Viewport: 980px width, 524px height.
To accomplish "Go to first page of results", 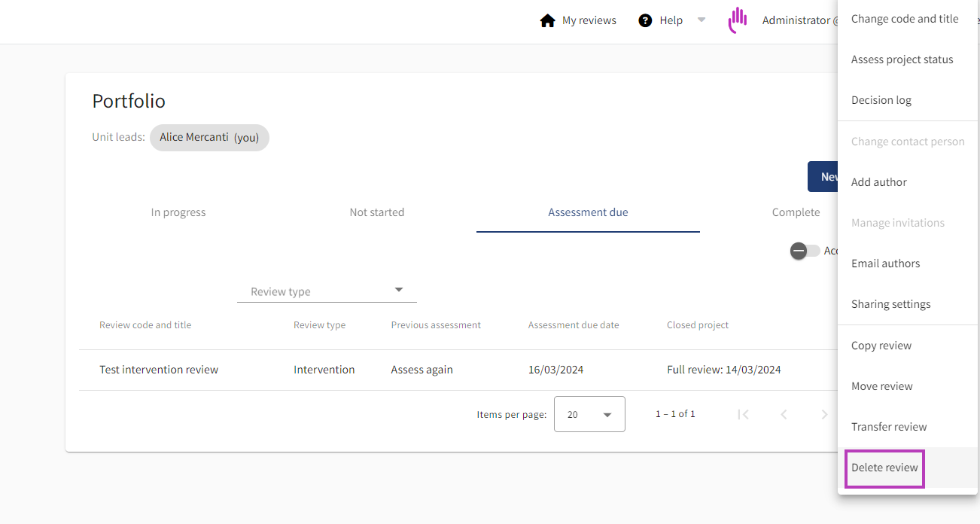I will 743,414.
